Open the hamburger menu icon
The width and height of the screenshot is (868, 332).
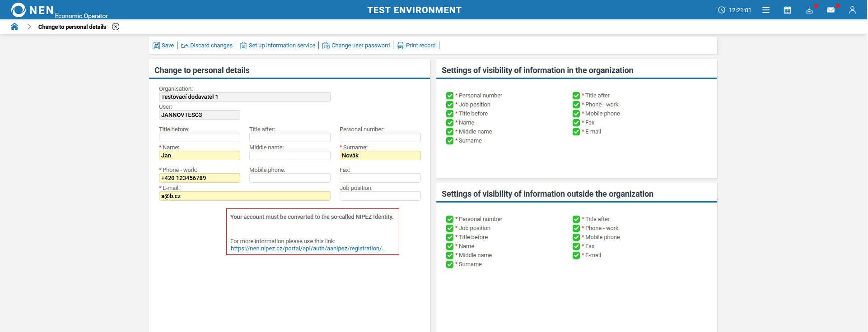766,10
